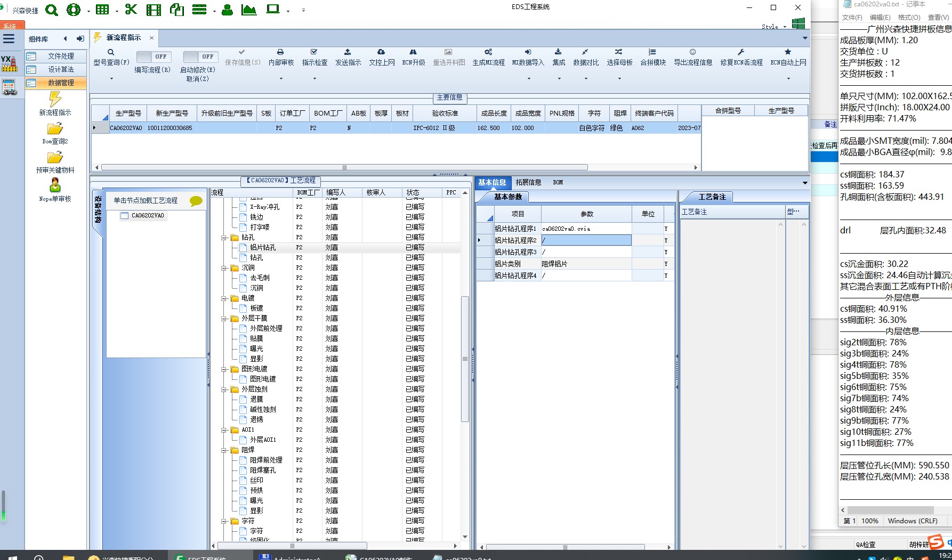Collapse 组件库 panel with left arrow
Image resolution: width=952 pixels, height=560 pixels.
pos(65,38)
